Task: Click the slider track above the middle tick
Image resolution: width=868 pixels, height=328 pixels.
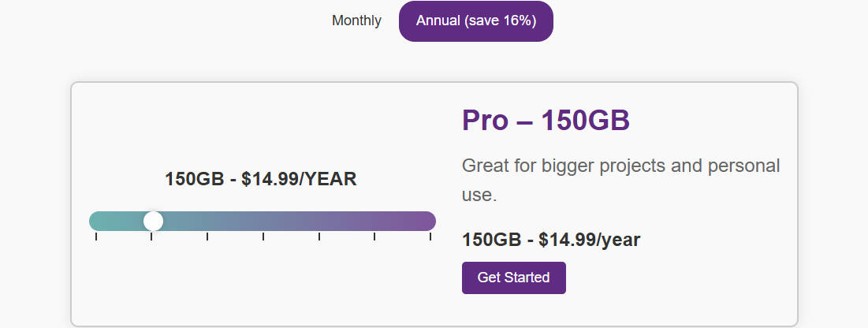Action: [263, 221]
